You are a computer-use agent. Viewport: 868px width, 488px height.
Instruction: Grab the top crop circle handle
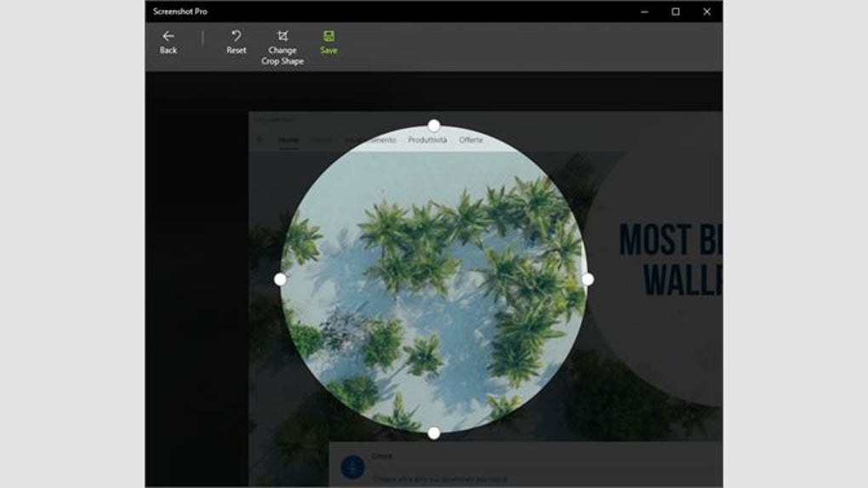pos(434,126)
